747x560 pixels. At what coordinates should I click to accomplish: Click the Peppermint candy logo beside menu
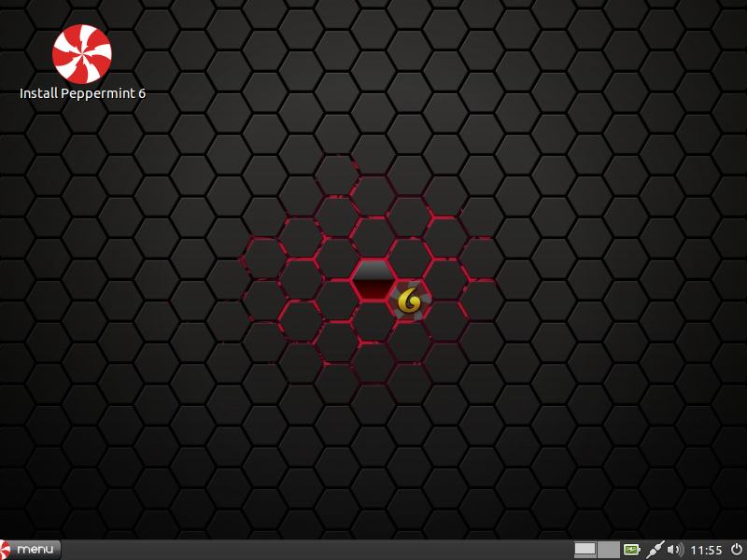point(6,549)
